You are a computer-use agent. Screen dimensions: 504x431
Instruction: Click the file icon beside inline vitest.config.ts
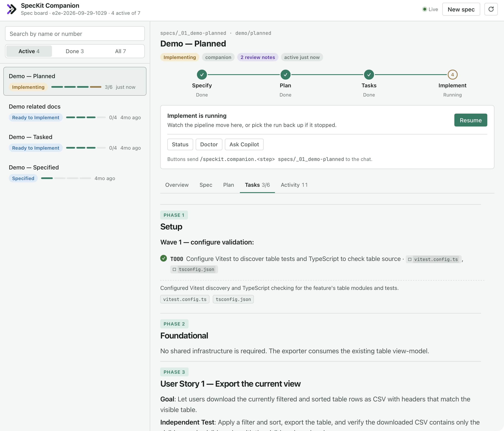410,259
